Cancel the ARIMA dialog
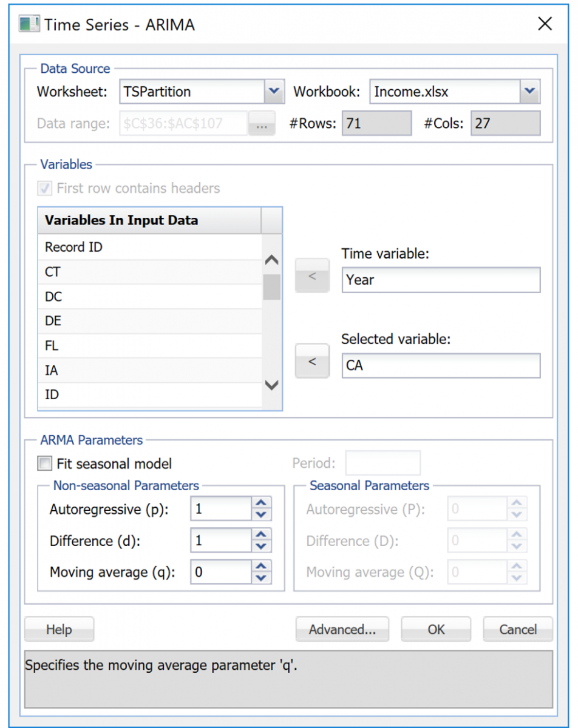This screenshot has height=728, width=578. (517, 630)
